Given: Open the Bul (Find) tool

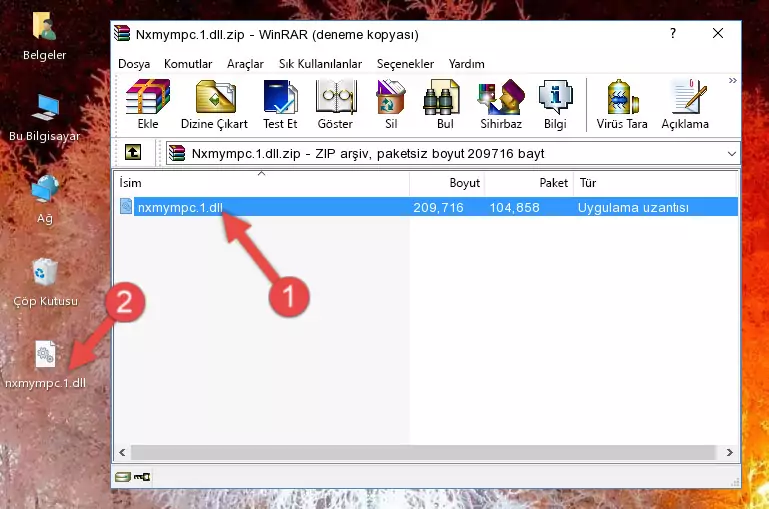Looking at the screenshot, I should 445,104.
